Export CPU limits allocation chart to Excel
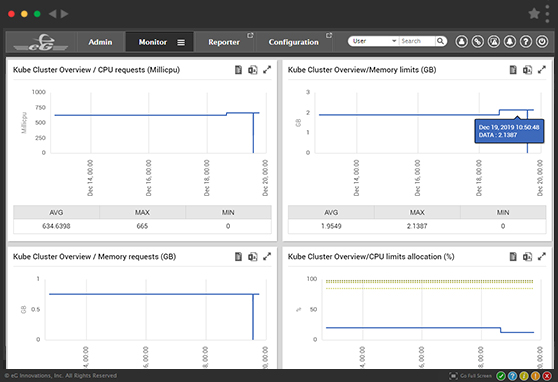558x382 pixels. coord(527,256)
